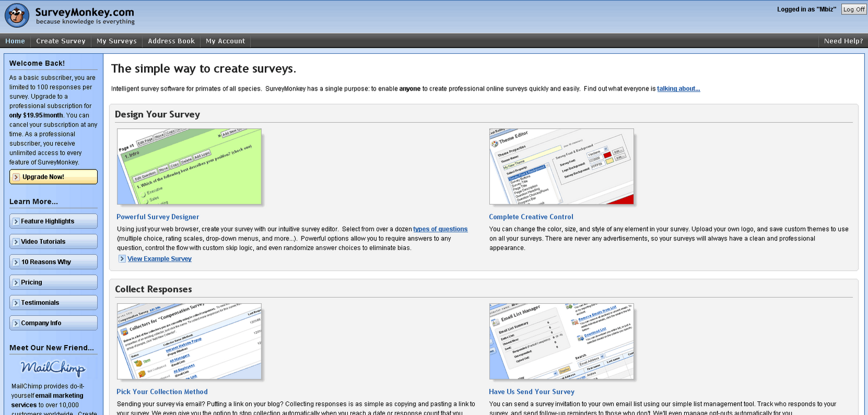Click 'Welcome Back!' sidebar heading

(x=37, y=63)
